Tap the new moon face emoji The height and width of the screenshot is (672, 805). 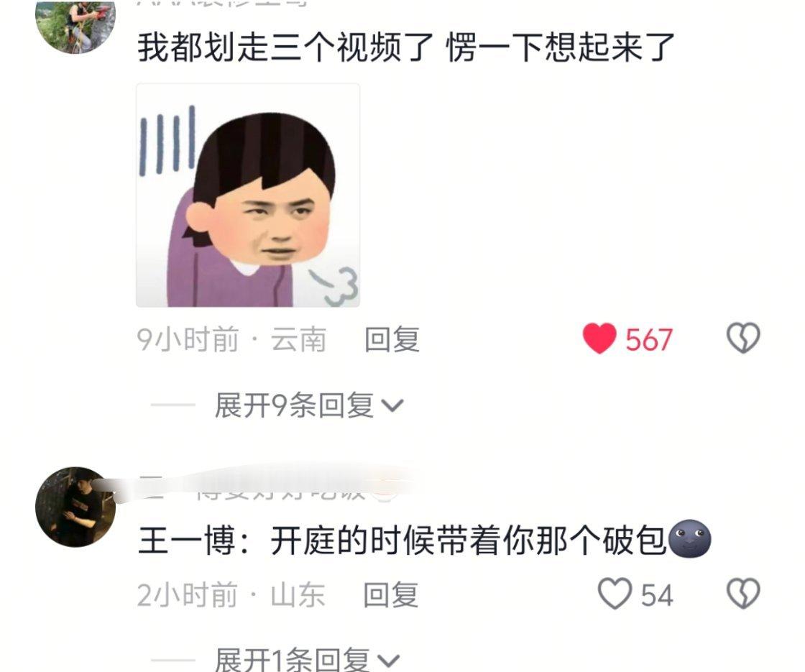[690, 539]
